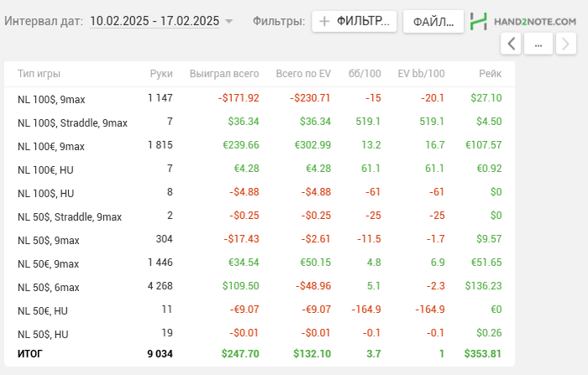588x375 pixels.
Task: Expand the date interval dropdown arrow
Action: click(x=229, y=21)
